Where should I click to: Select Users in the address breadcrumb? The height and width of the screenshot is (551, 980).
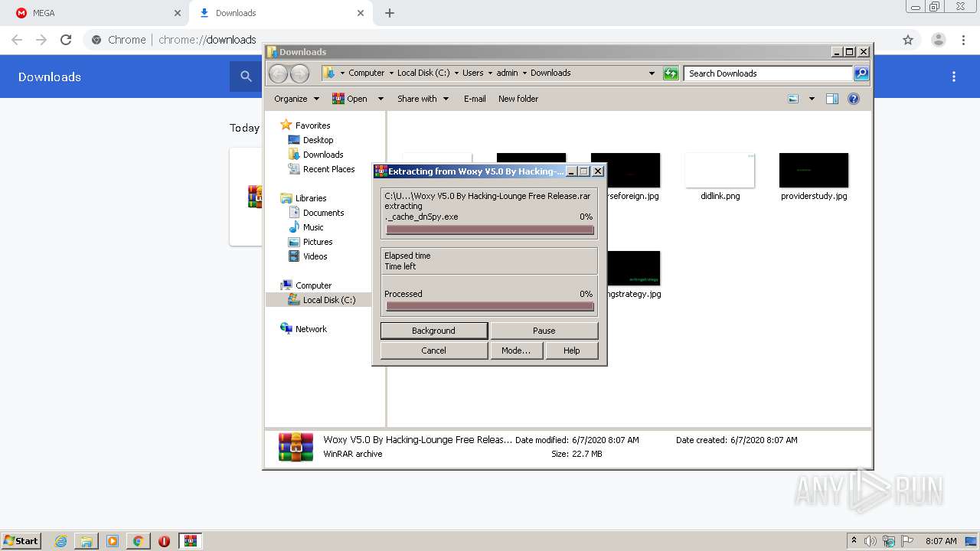(472, 73)
